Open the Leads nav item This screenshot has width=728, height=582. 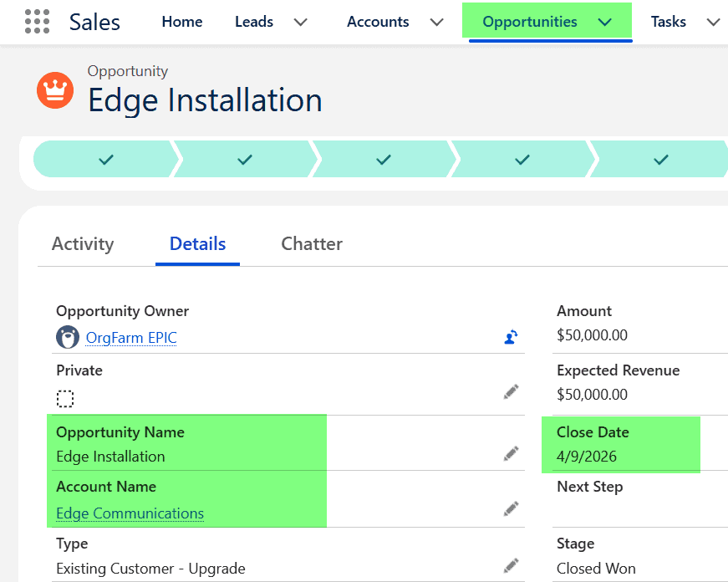click(x=254, y=22)
